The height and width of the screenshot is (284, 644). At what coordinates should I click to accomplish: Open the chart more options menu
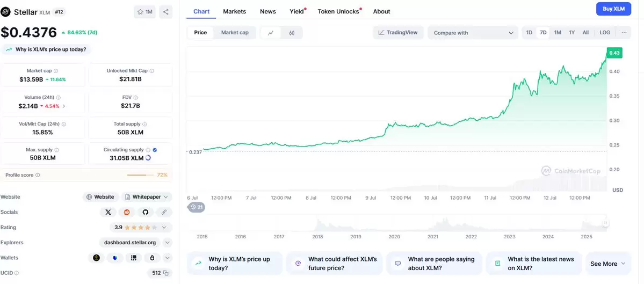coord(624,32)
